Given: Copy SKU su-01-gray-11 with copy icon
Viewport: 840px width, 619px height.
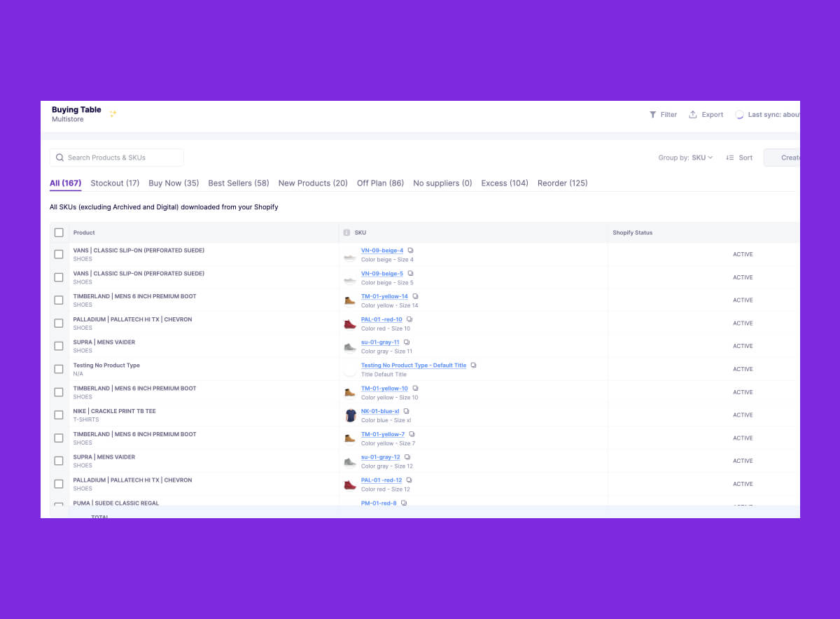Looking at the screenshot, I should point(407,342).
